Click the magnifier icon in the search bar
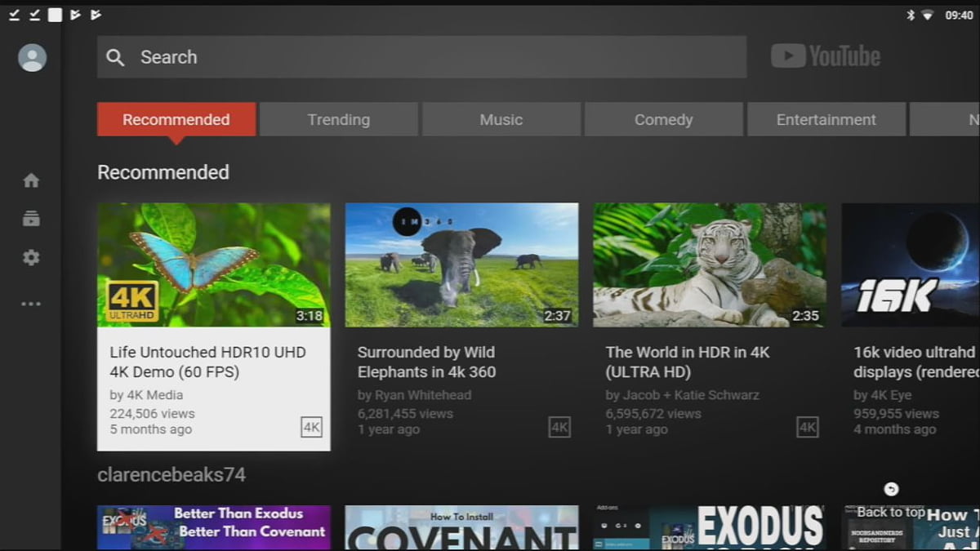The image size is (980, 551). pyautogui.click(x=115, y=57)
